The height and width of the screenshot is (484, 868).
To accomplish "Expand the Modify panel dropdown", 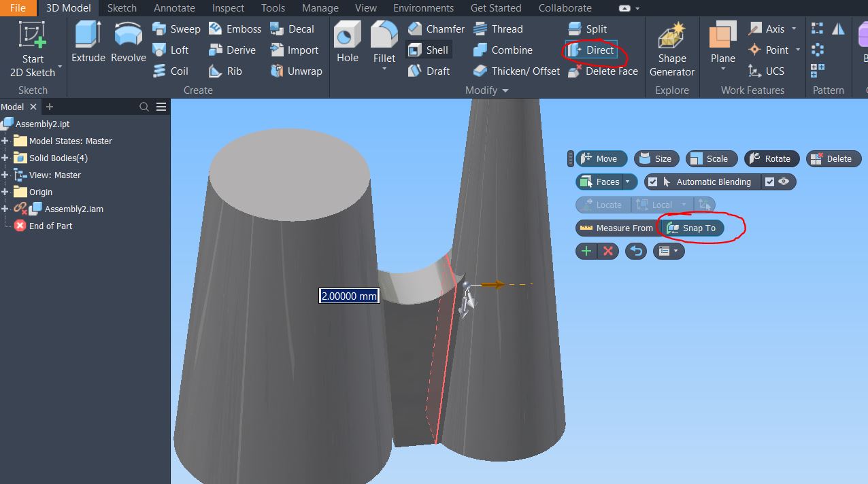I will pyautogui.click(x=505, y=90).
